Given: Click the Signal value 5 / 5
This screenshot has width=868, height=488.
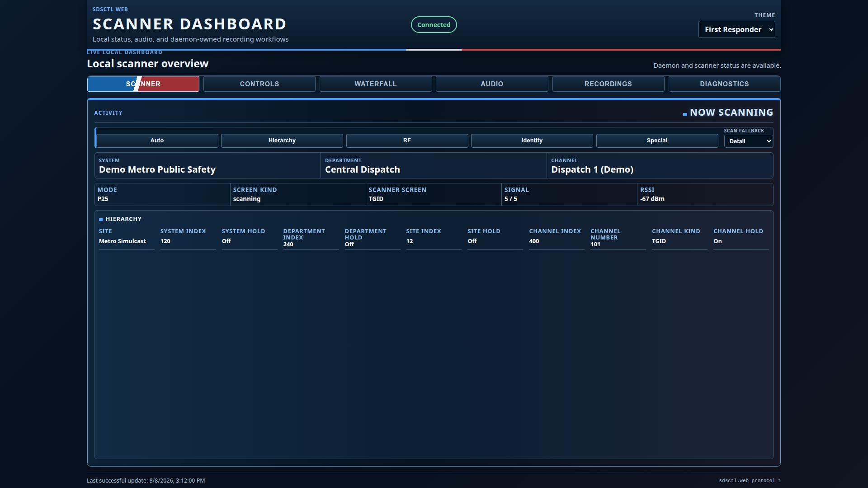Looking at the screenshot, I should click(x=511, y=199).
